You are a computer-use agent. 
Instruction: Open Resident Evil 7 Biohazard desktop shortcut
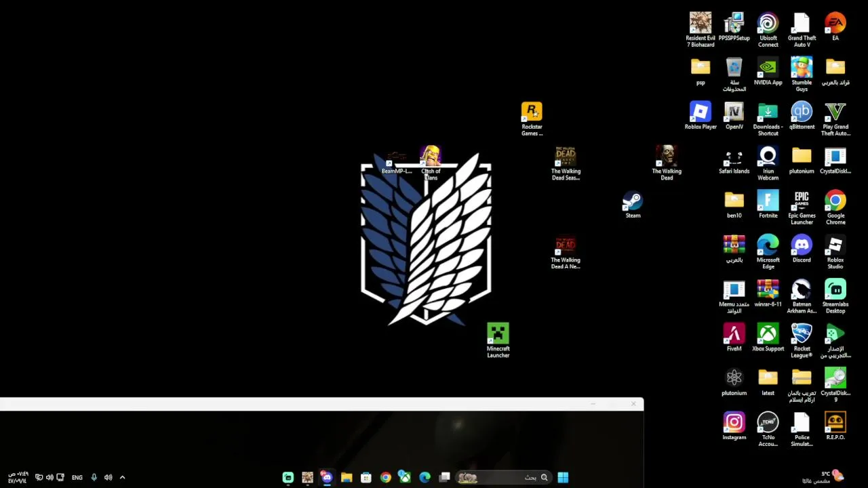[701, 29]
